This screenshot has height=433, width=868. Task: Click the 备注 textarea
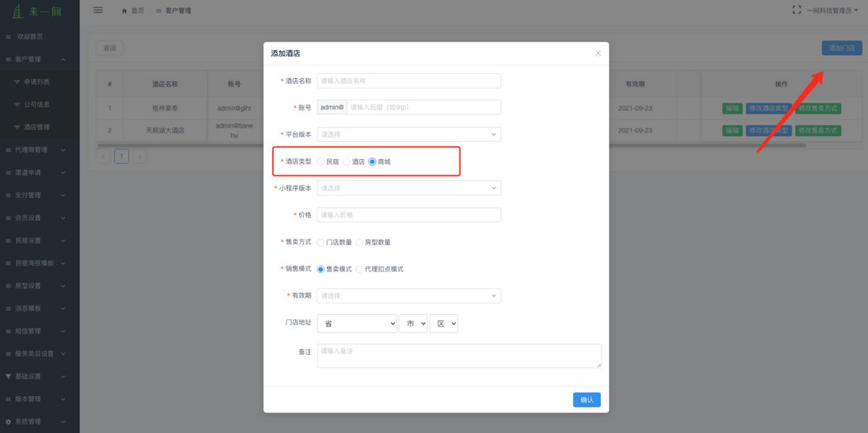(459, 356)
